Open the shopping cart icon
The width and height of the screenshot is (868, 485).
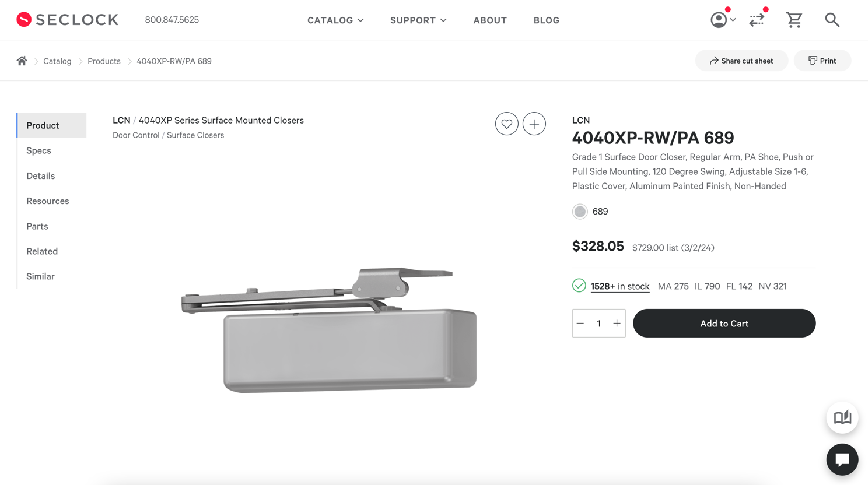click(794, 20)
